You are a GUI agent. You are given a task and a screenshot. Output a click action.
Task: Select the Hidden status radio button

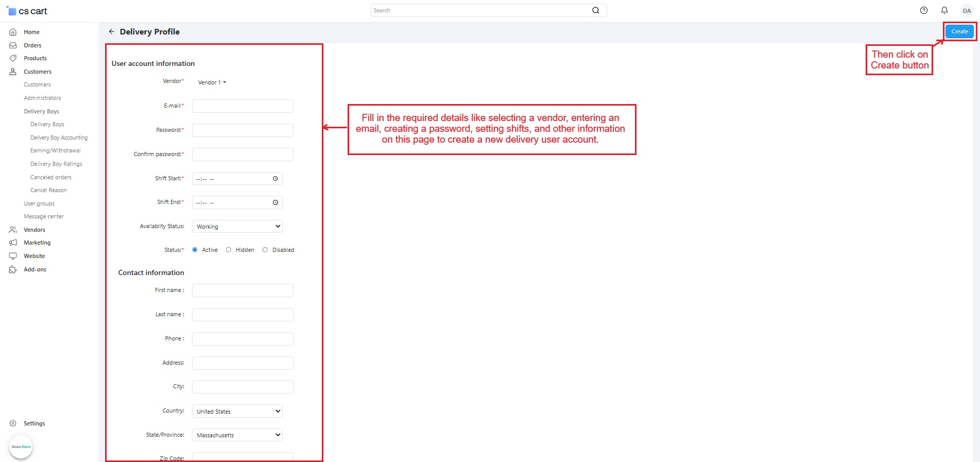point(229,250)
